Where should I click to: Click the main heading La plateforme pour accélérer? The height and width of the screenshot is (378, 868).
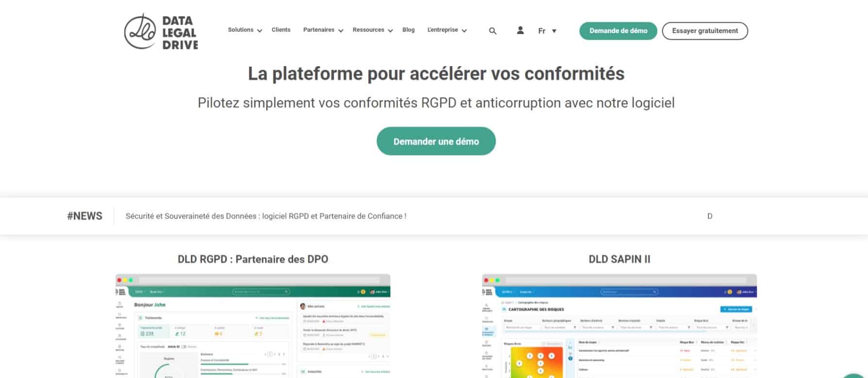pyautogui.click(x=436, y=74)
